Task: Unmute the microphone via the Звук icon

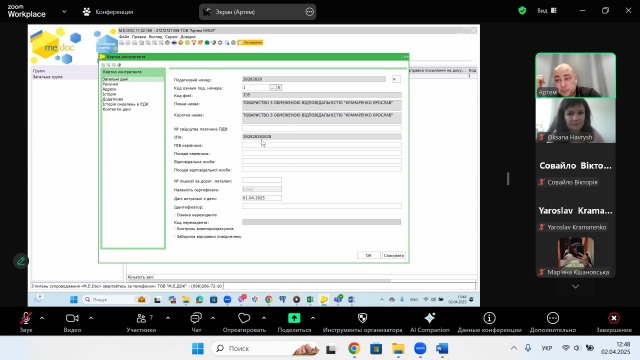Action: point(26,318)
